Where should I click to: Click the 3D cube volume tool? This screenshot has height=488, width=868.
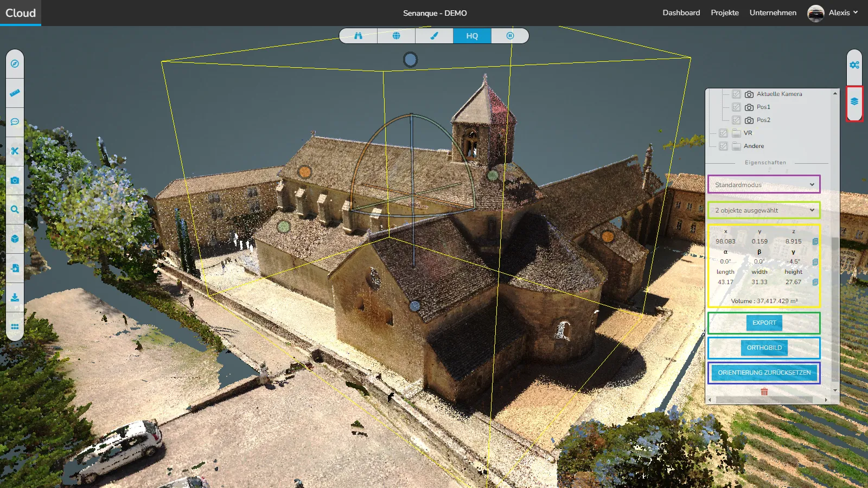point(15,239)
